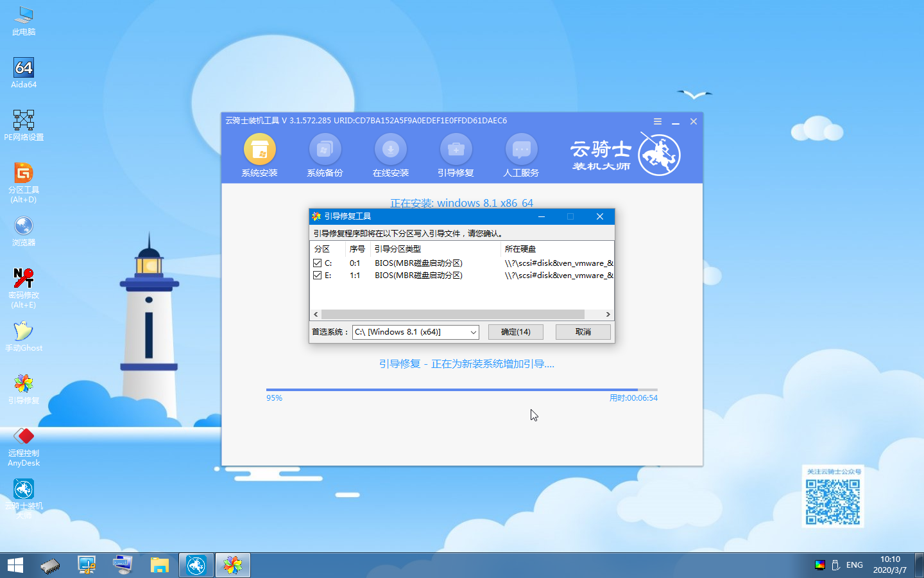Click the horizontal scrollbar left arrow
This screenshot has height=578, width=924.
pos(316,315)
